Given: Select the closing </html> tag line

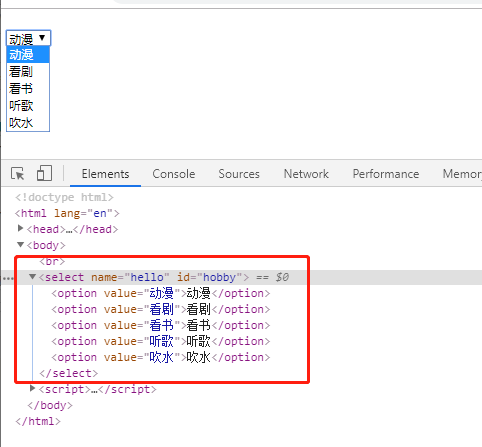Looking at the screenshot, I should pyautogui.click(x=38, y=421).
